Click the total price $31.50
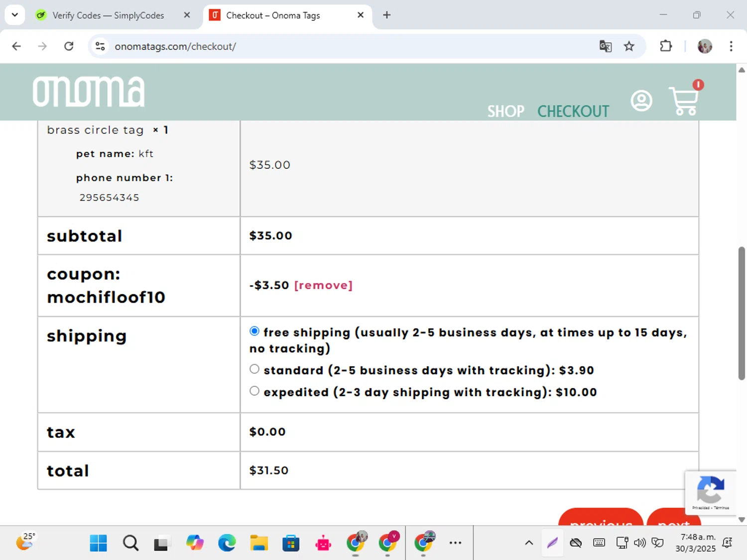The image size is (747, 560). click(x=269, y=470)
